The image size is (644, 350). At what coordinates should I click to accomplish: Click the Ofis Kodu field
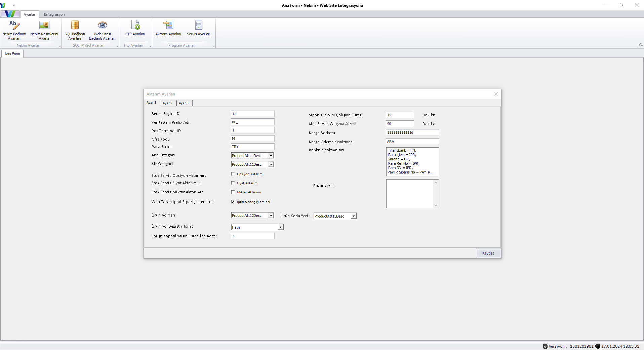coord(253,139)
